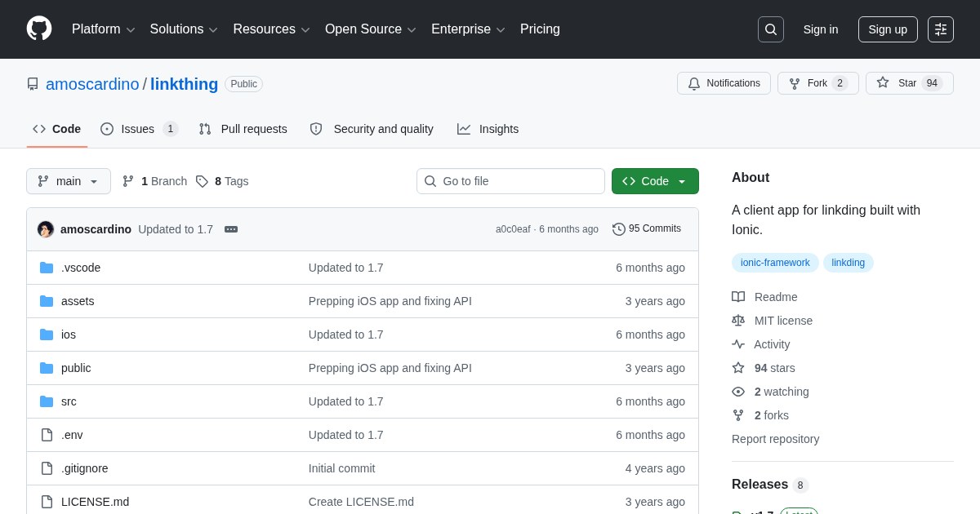This screenshot has height=514, width=980.
Task: Open the Security and quality tab
Action: click(x=372, y=129)
